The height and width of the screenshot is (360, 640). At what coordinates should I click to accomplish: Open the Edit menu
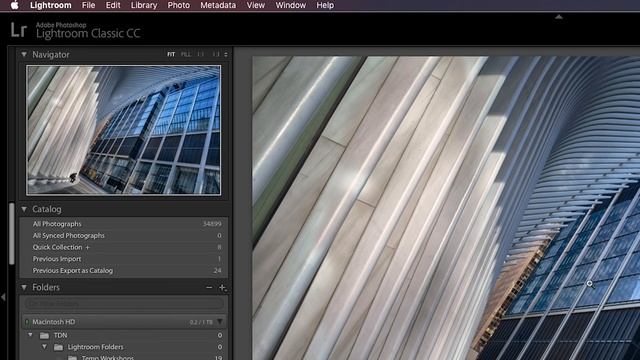(x=113, y=5)
